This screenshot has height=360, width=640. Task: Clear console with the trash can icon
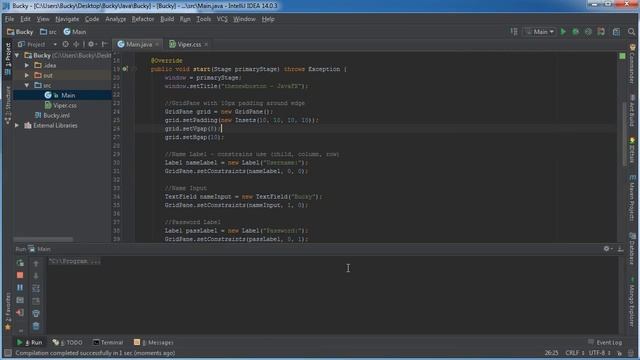pyautogui.click(x=36, y=326)
